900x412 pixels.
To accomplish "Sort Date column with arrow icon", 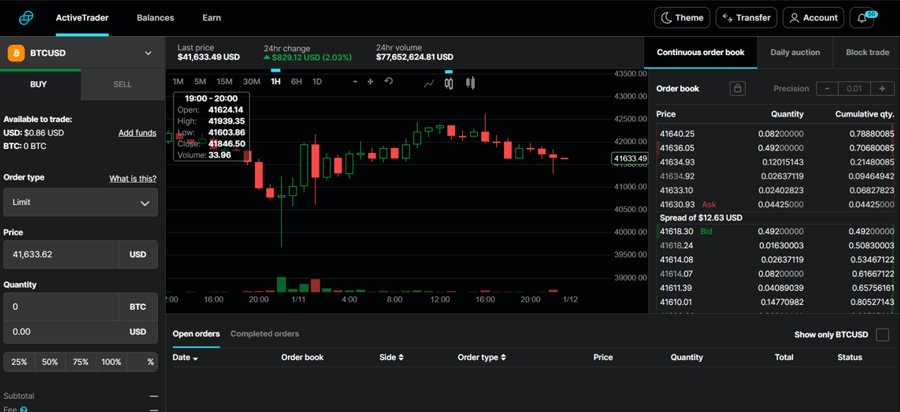I will pyautogui.click(x=195, y=358).
